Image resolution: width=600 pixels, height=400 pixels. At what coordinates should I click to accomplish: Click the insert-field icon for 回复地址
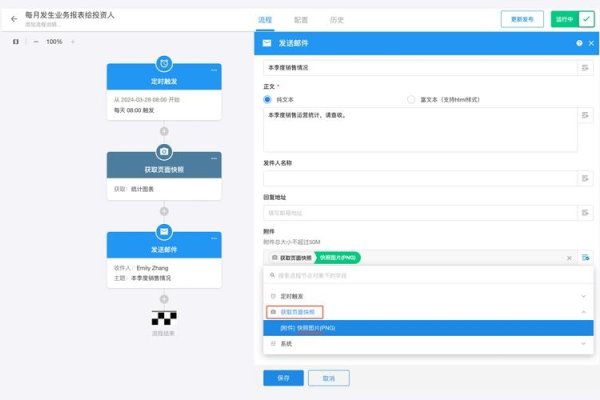585,213
